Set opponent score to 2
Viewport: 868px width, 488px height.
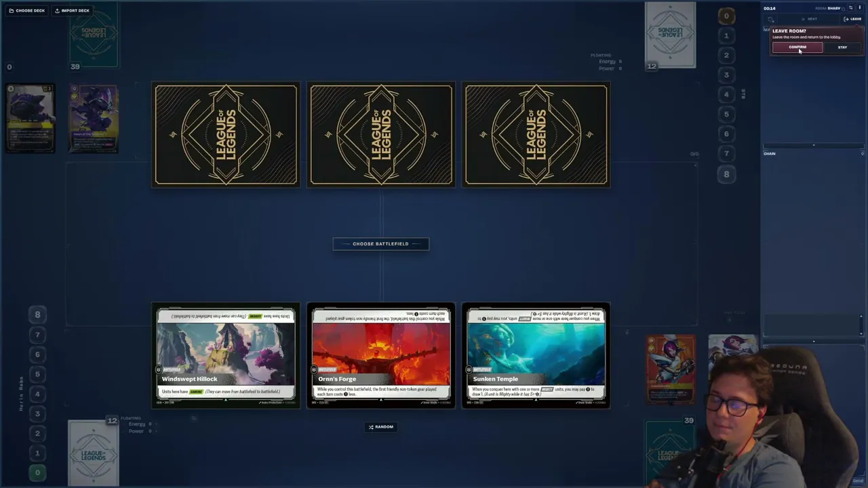[726, 55]
